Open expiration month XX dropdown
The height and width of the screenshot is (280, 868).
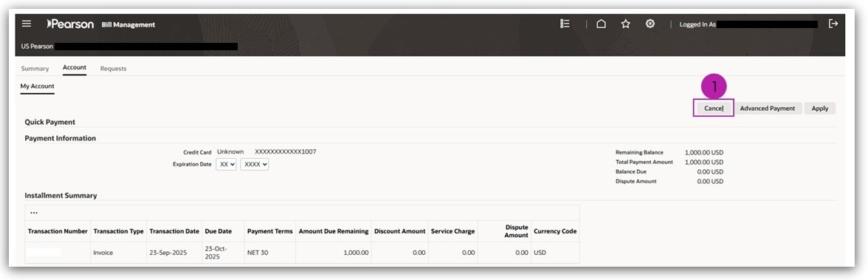(226, 165)
